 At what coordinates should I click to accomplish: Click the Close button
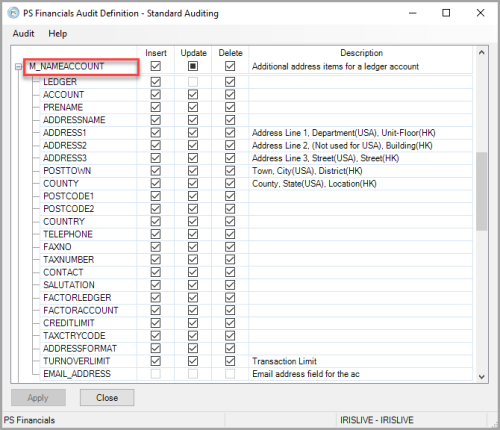tap(107, 398)
